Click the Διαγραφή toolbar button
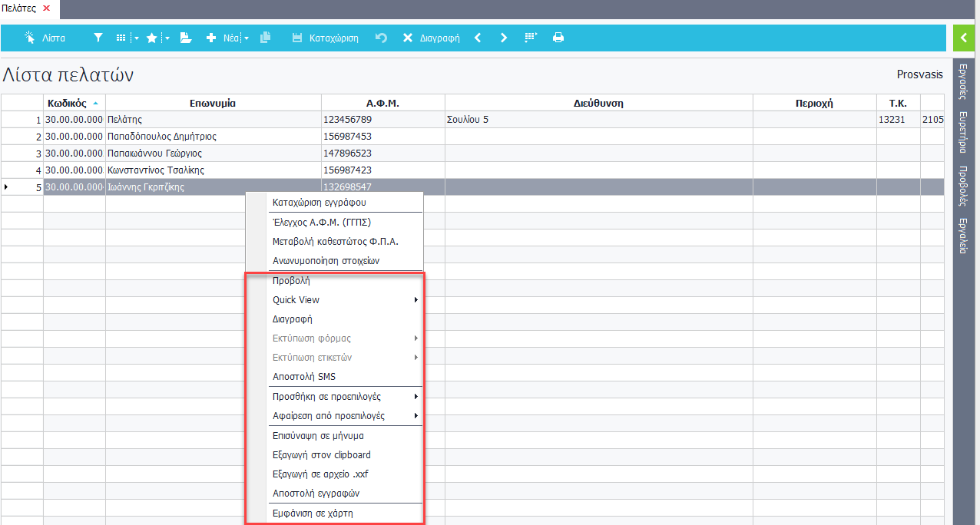980x525 pixels. tap(431, 38)
